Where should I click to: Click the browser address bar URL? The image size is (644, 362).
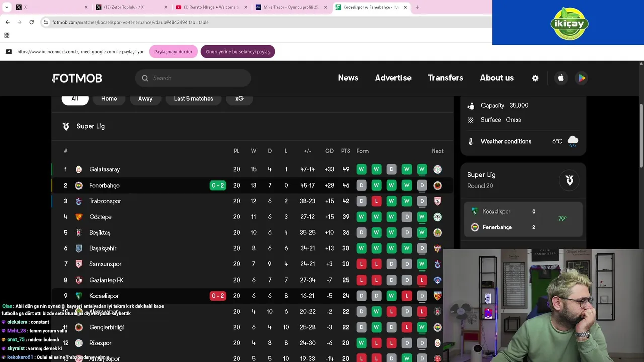(x=130, y=22)
